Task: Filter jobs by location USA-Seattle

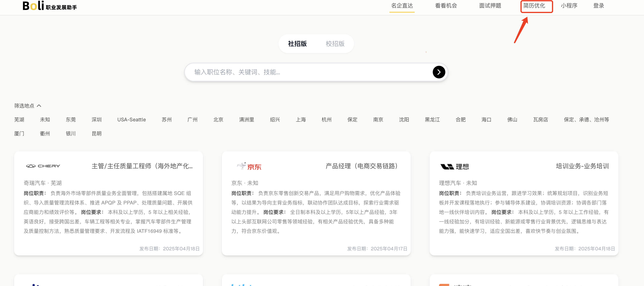Action: tap(132, 120)
